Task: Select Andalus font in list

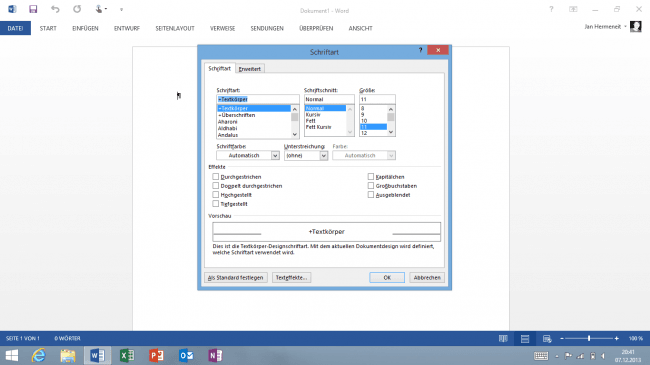Action: click(x=254, y=135)
